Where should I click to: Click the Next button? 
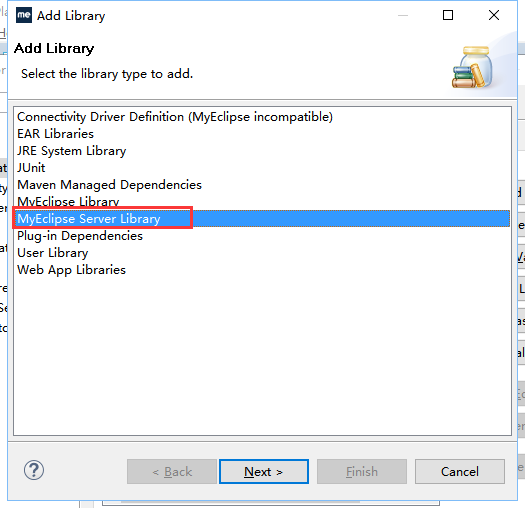(x=264, y=471)
